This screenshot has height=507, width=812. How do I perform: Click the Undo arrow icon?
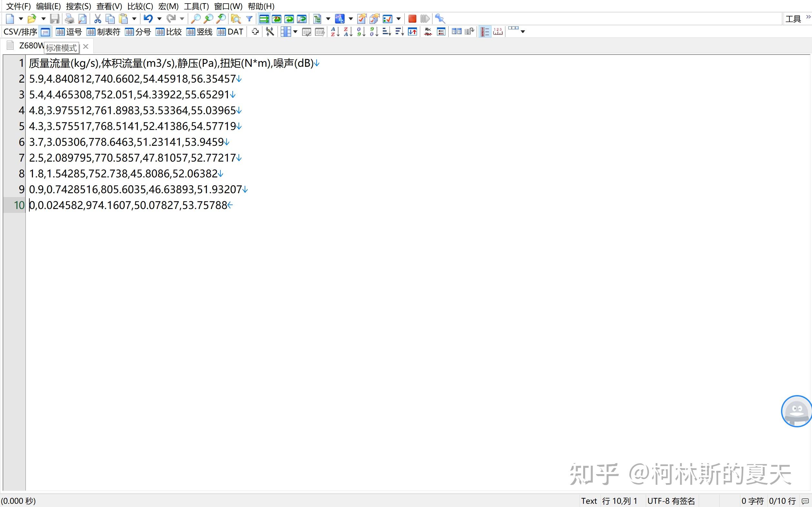tap(148, 19)
